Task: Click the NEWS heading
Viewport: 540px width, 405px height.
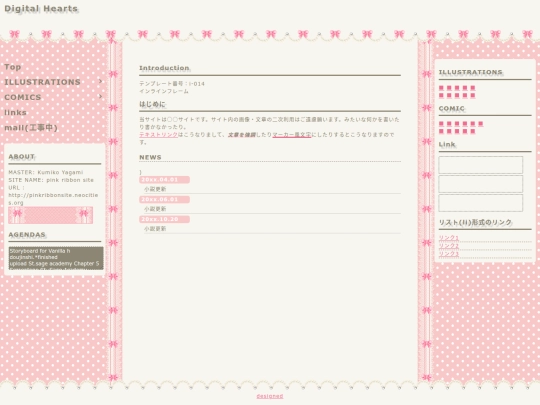Action: [x=150, y=157]
